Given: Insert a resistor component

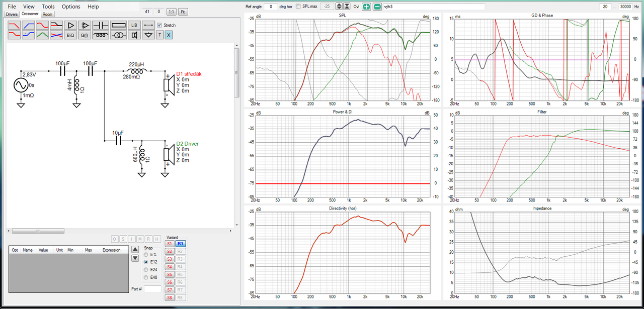Looking at the screenshot, I should click(x=119, y=25).
